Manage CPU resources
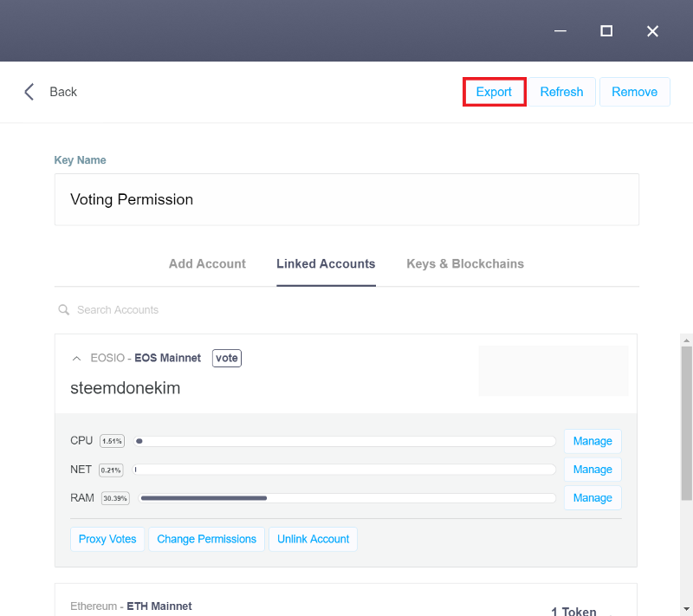The image size is (693, 616). point(593,441)
